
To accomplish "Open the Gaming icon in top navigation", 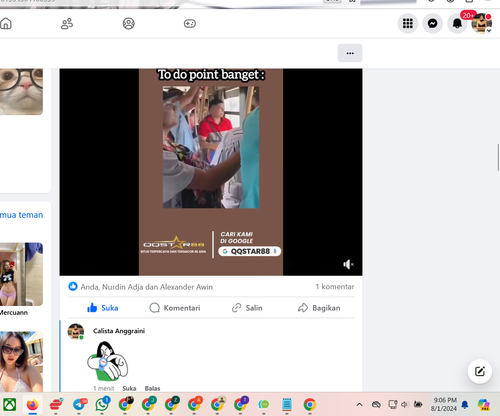I will click(x=190, y=24).
